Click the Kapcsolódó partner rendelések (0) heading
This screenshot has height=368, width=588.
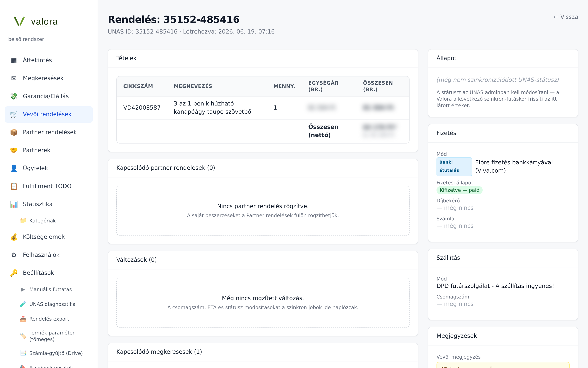click(x=166, y=168)
